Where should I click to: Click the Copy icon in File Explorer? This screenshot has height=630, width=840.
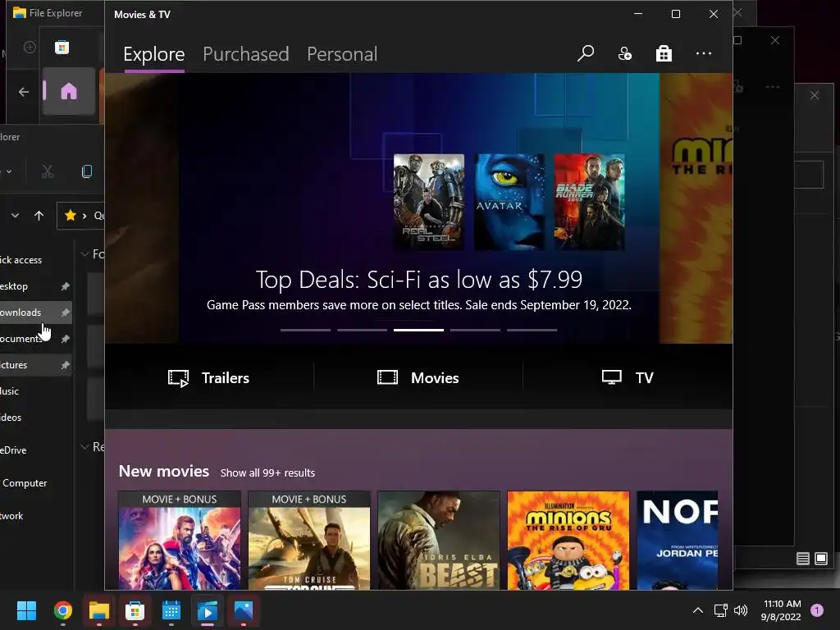point(87,171)
